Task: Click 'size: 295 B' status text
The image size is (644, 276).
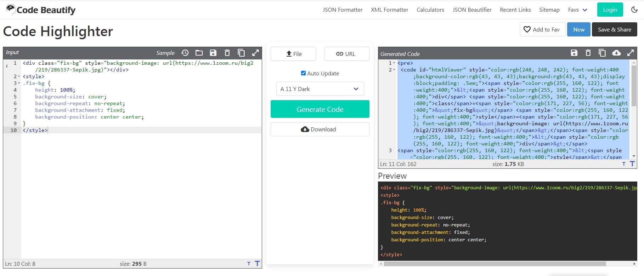Action: click(133, 264)
